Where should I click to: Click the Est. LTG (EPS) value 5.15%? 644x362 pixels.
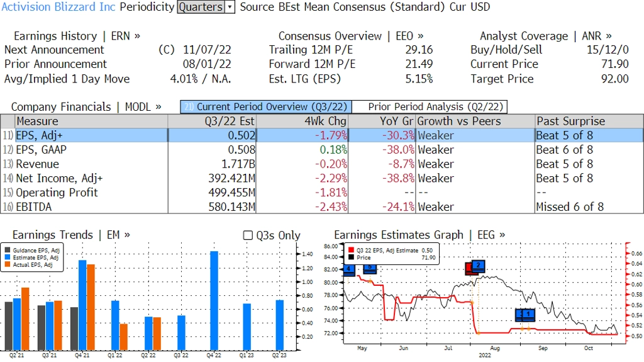click(x=419, y=79)
